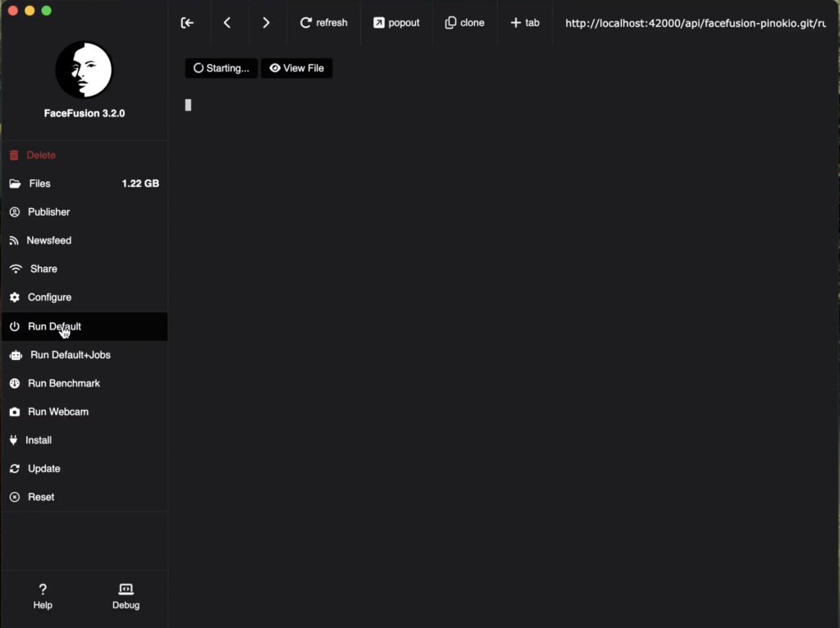The image size is (840, 628).
Task: Choose Install in the sidebar
Action: [84, 440]
